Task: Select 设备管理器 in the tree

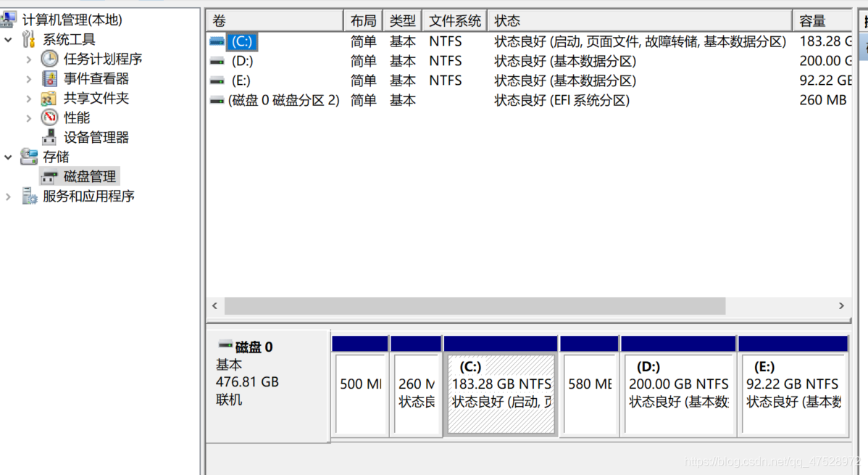Action: tap(96, 138)
